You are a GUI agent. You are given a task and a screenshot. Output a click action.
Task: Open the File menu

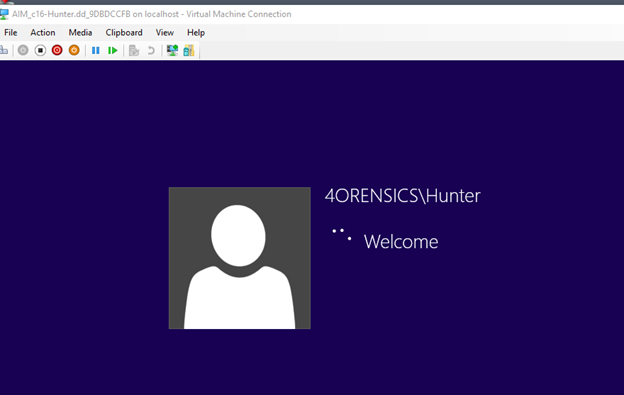point(11,33)
